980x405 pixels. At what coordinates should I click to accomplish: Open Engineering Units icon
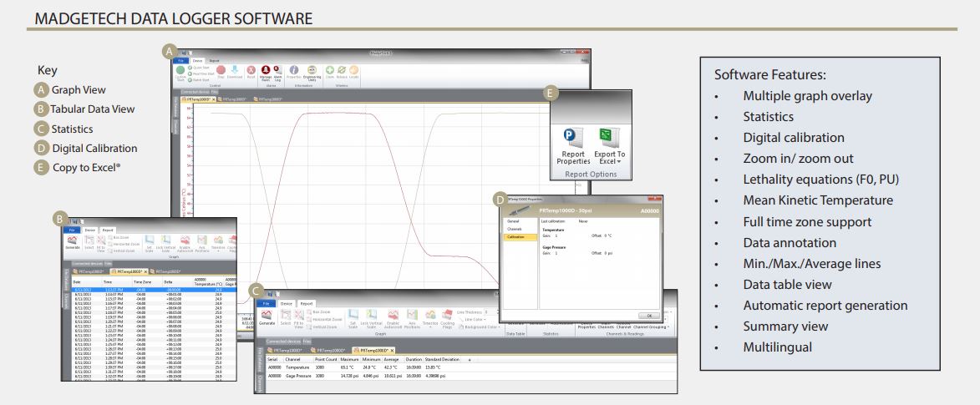pyautogui.click(x=312, y=70)
